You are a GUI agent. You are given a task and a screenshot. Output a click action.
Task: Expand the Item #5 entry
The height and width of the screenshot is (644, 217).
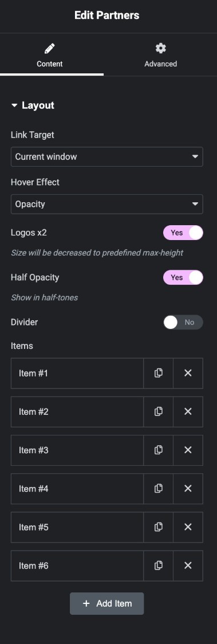click(x=77, y=527)
